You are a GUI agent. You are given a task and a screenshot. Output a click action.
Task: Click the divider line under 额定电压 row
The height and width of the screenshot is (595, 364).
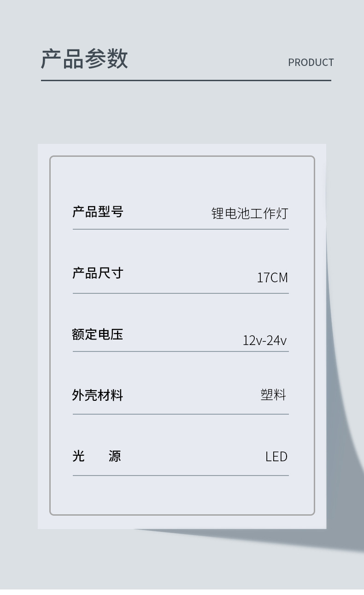(181, 351)
